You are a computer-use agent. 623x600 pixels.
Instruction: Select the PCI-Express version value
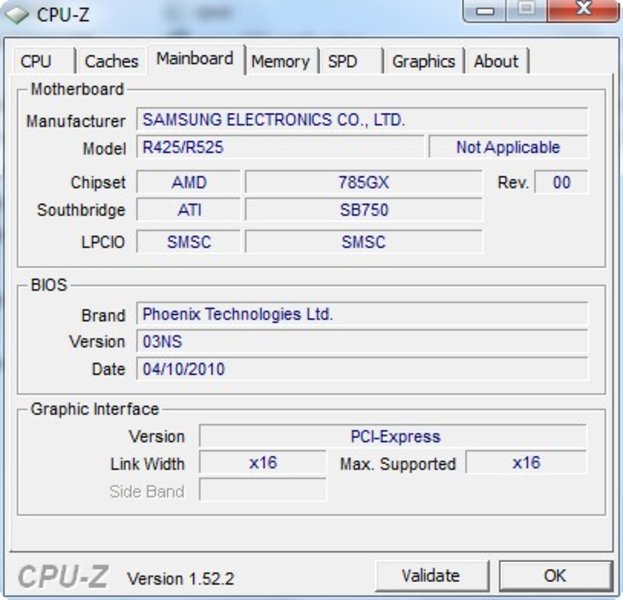pos(393,436)
